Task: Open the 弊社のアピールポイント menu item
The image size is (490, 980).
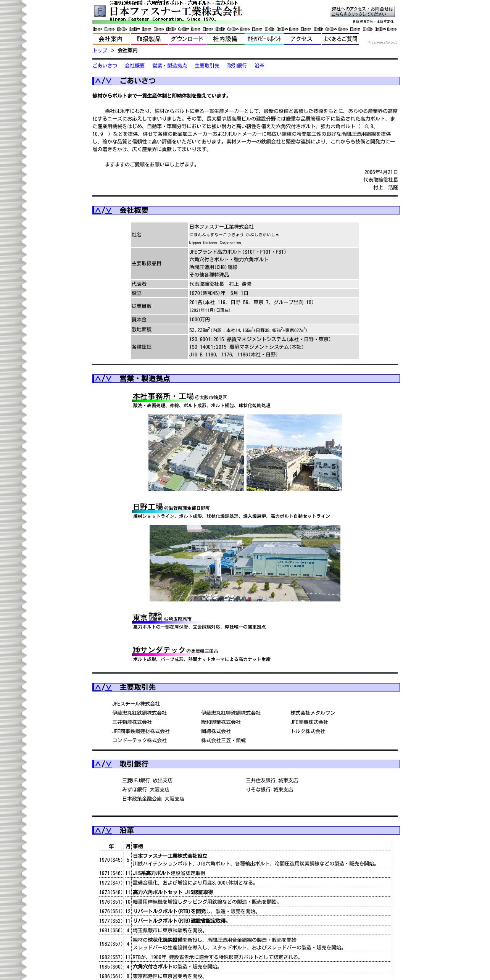Action: click(x=264, y=39)
